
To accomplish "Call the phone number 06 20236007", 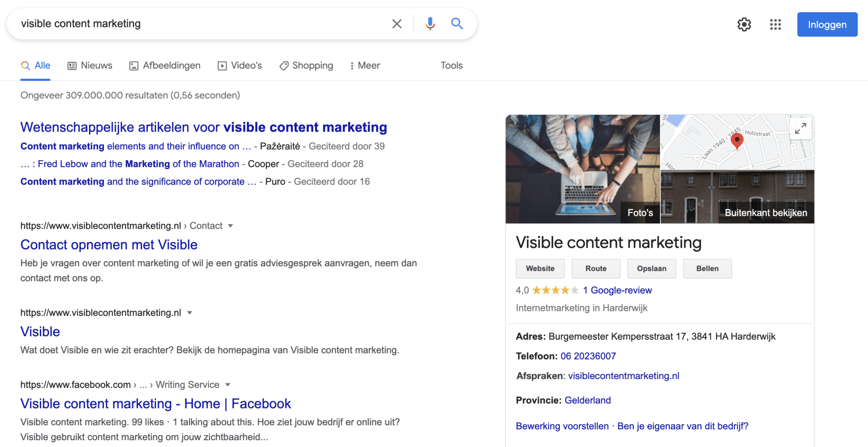I will pyautogui.click(x=588, y=356).
